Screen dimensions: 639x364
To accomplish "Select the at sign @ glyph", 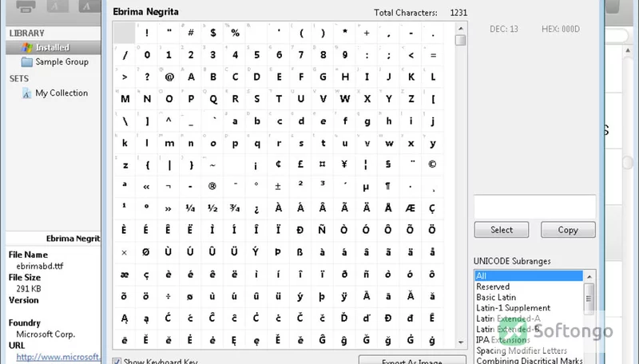I will click(x=169, y=77).
